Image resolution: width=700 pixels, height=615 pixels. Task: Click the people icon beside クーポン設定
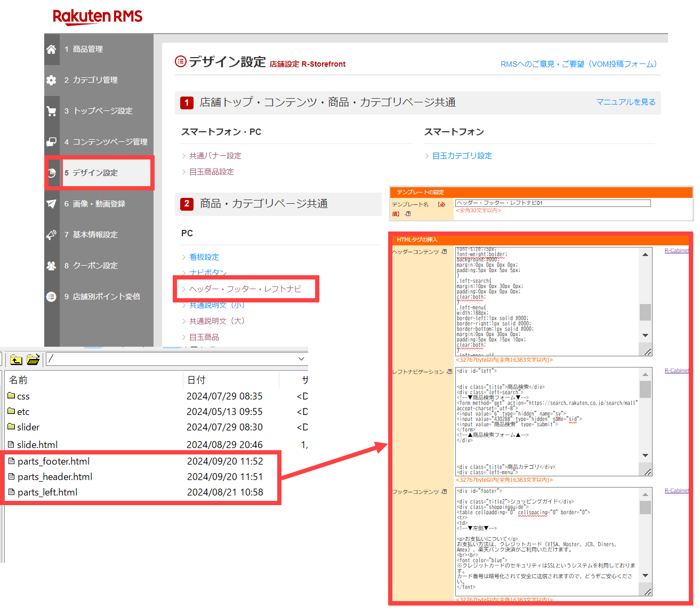tap(51, 266)
